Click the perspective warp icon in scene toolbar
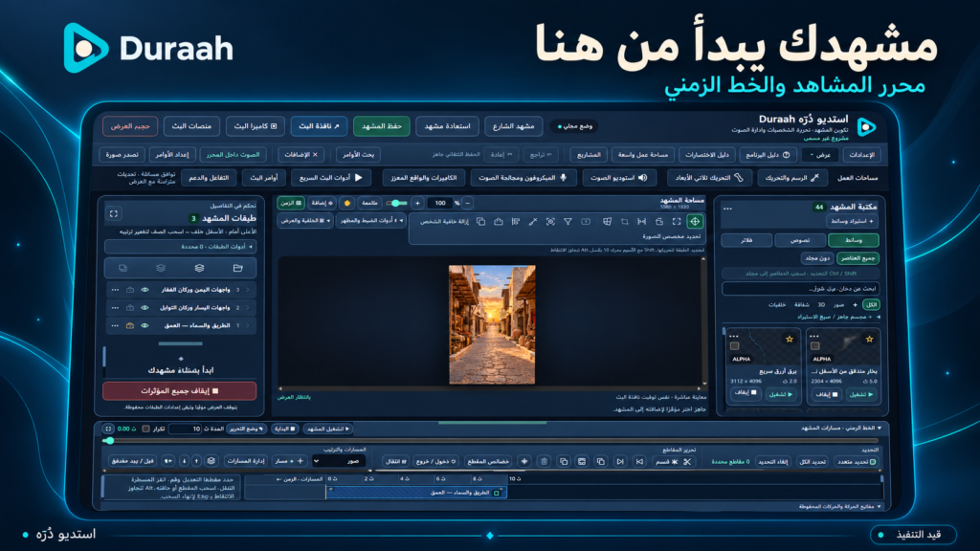 click(x=607, y=221)
